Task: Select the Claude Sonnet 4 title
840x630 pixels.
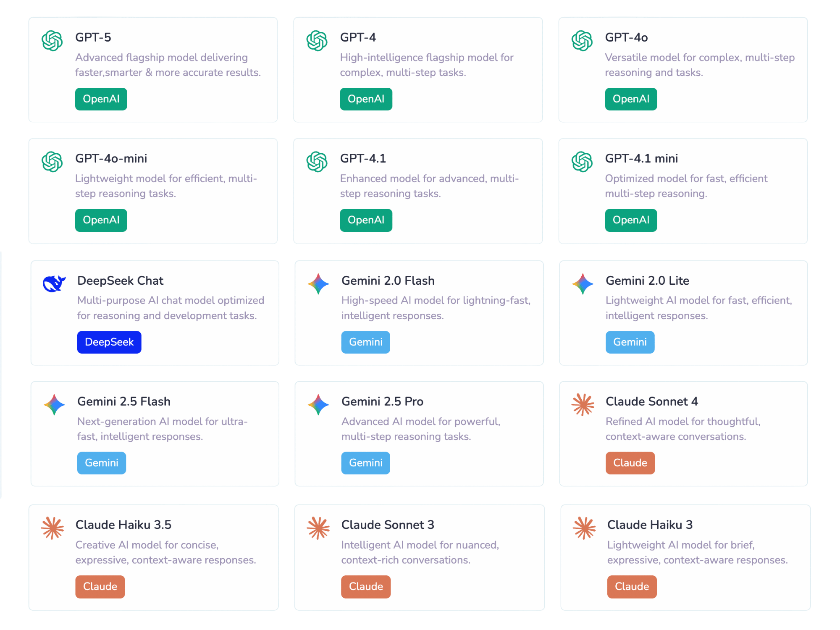Action: (x=651, y=402)
